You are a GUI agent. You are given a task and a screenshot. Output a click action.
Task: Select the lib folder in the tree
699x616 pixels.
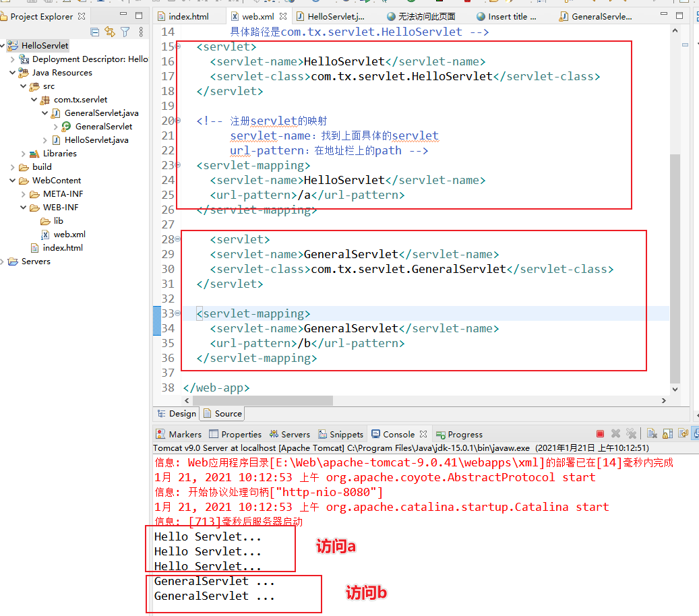pyautogui.click(x=52, y=220)
